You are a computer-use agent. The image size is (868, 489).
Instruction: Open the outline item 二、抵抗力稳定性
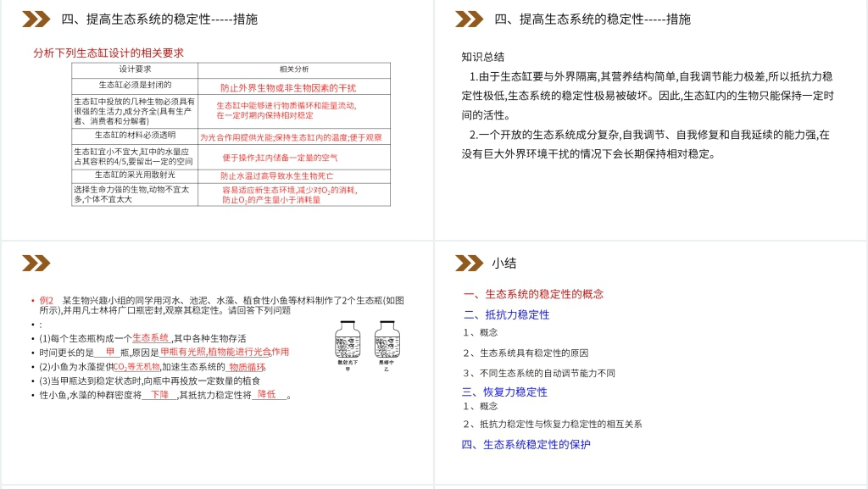[506, 314]
